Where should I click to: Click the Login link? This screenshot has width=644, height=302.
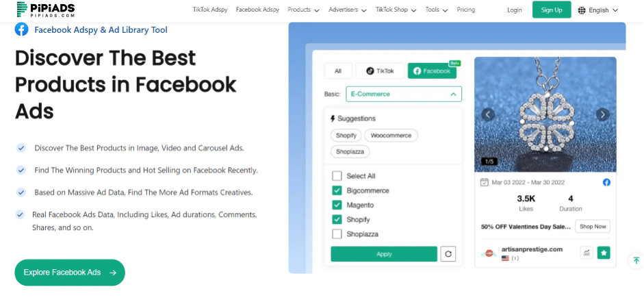click(514, 10)
